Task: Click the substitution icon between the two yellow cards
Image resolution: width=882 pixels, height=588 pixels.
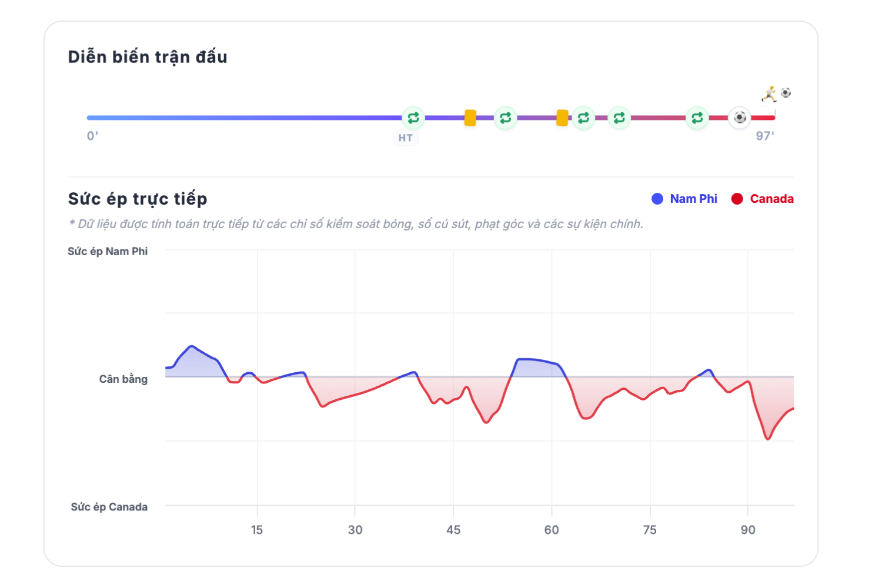Action: coord(505,118)
